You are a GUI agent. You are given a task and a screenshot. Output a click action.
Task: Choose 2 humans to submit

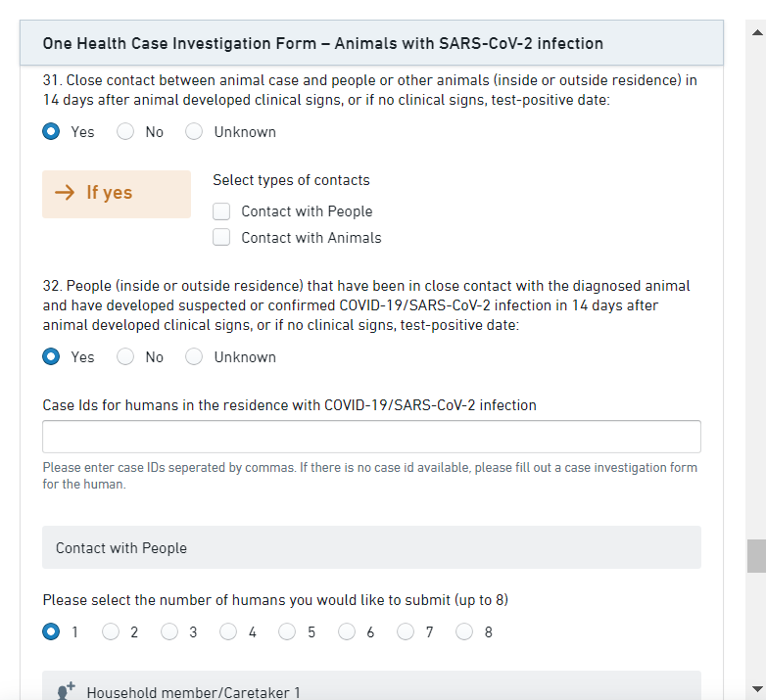coord(111,632)
